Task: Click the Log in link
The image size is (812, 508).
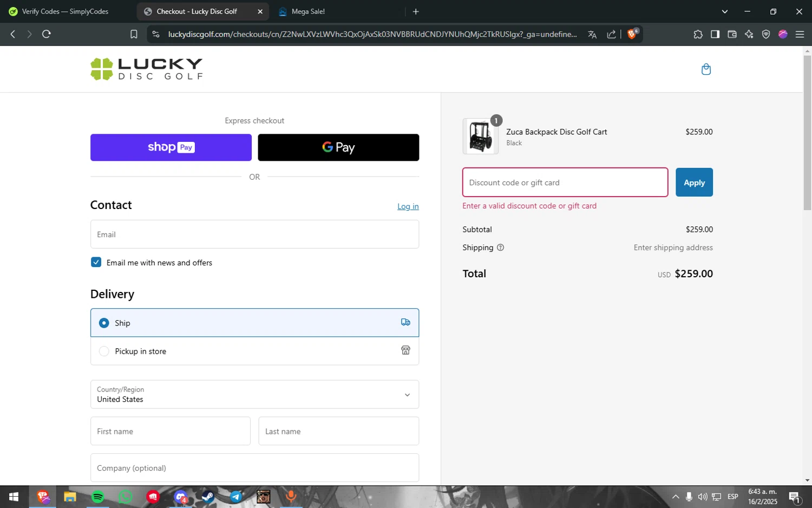Action: point(408,206)
